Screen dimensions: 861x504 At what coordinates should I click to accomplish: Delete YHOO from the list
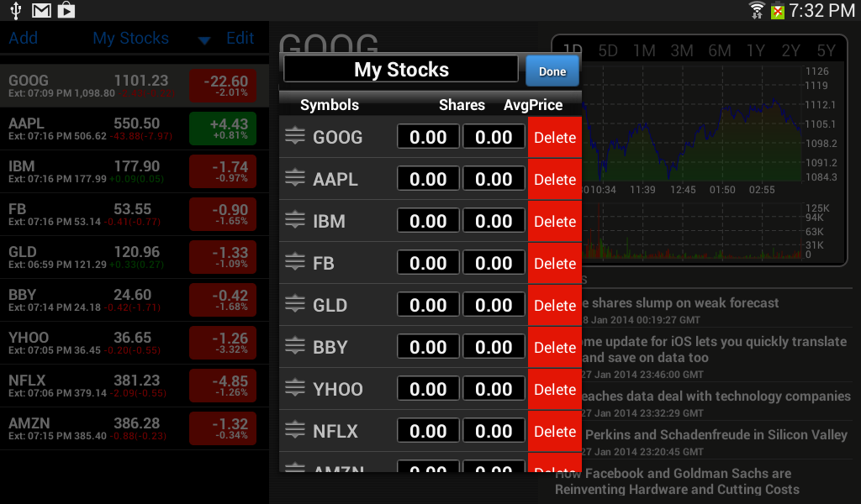point(555,390)
